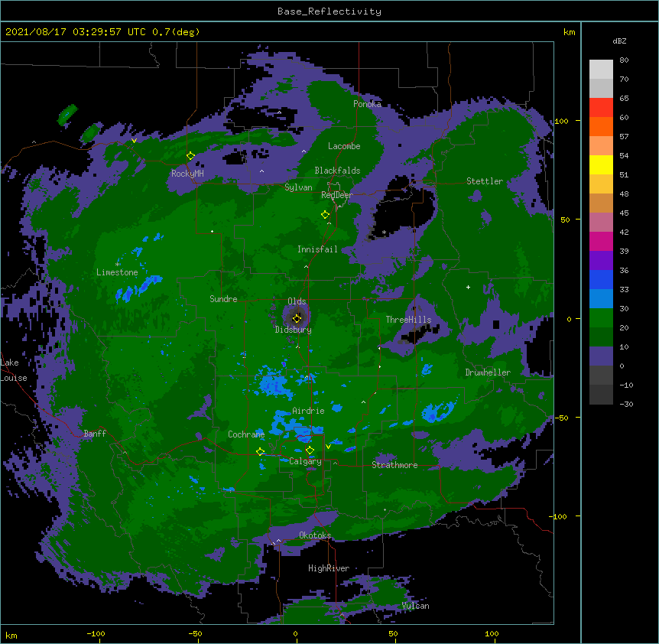This screenshot has height=644, width=659.
Task: Click the yellow marker south of RedDeer
Action: tap(325, 215)
